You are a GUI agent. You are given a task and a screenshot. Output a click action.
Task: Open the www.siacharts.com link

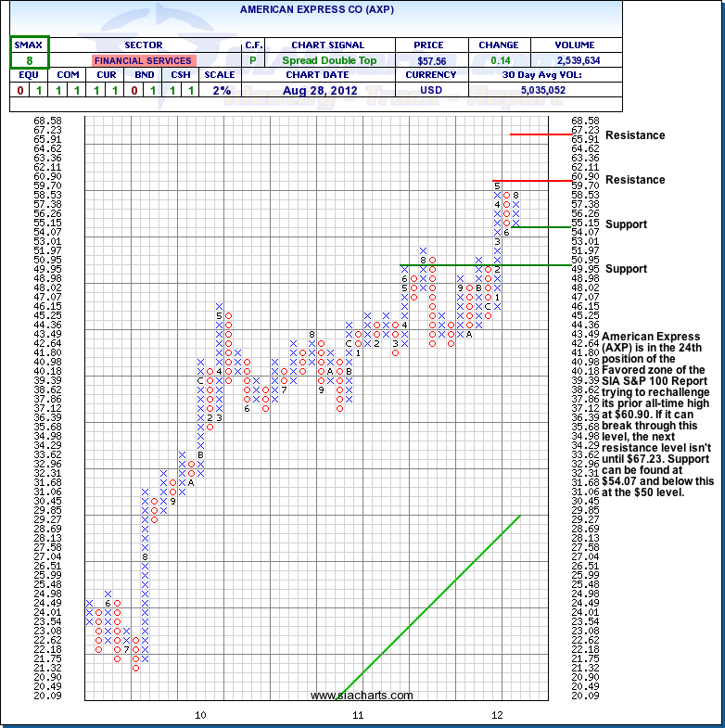362,696
